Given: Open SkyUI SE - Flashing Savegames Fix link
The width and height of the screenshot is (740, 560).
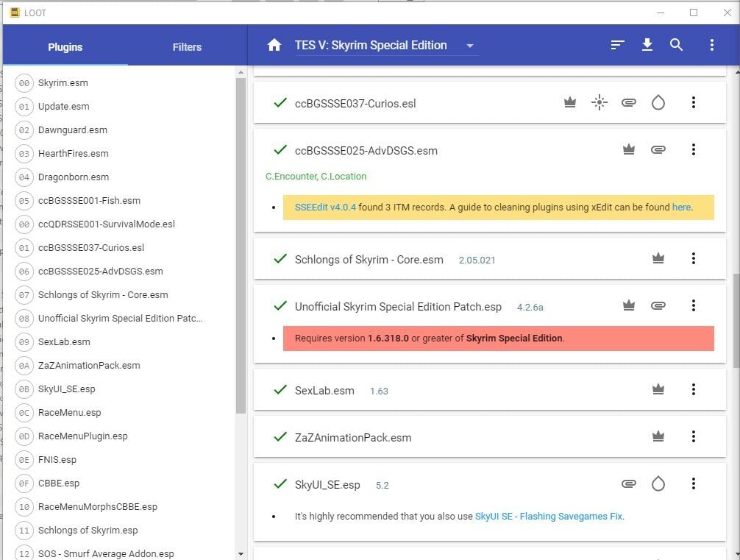Looking at the screenshot, I should coord(549,516).
